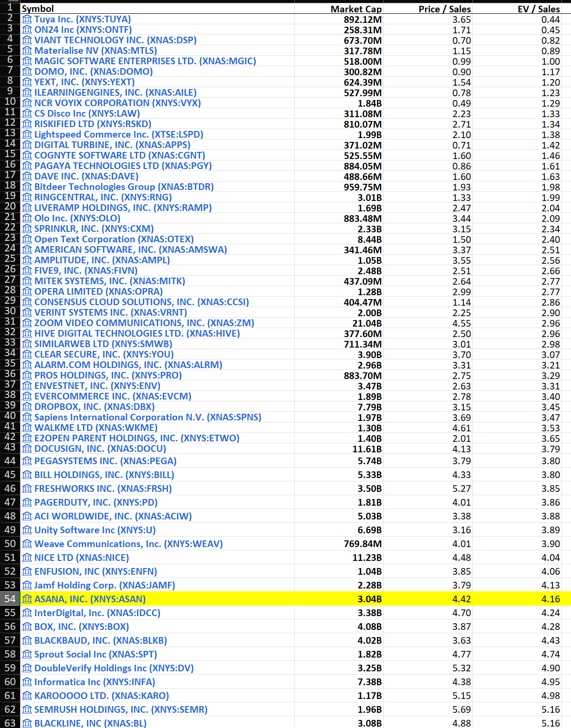Click the icon beside NCR VOYIX CORPORATION

pos(27,103)
